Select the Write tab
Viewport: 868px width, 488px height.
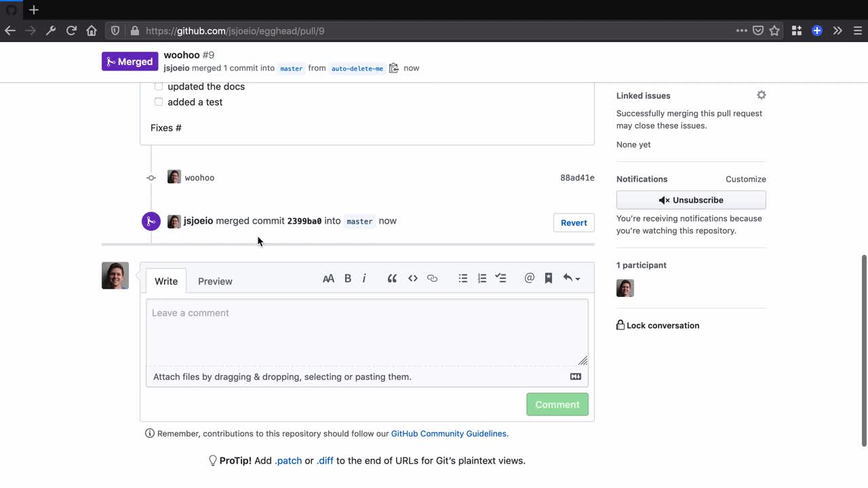(x=165, y=281)
